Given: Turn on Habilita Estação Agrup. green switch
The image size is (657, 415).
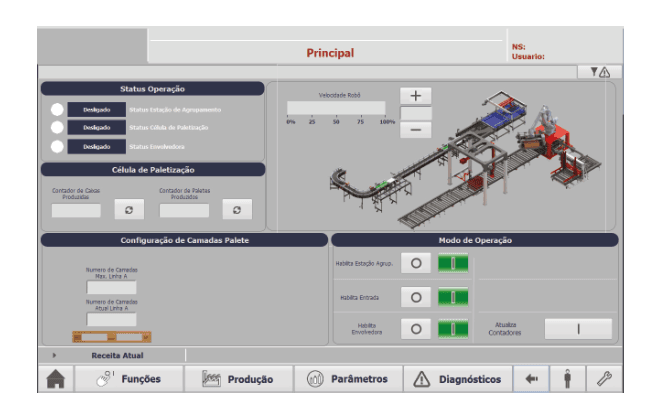Looking at the screenshot, I should click(453, 263).
